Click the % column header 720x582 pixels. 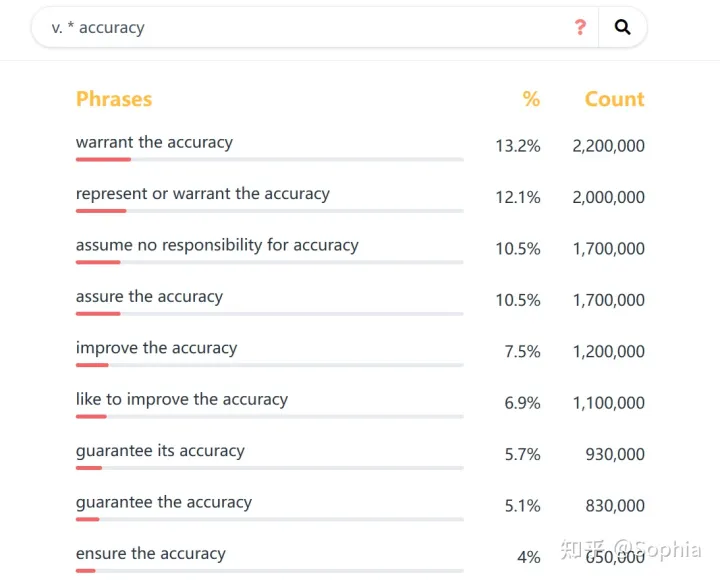click(x=531, y=99)
